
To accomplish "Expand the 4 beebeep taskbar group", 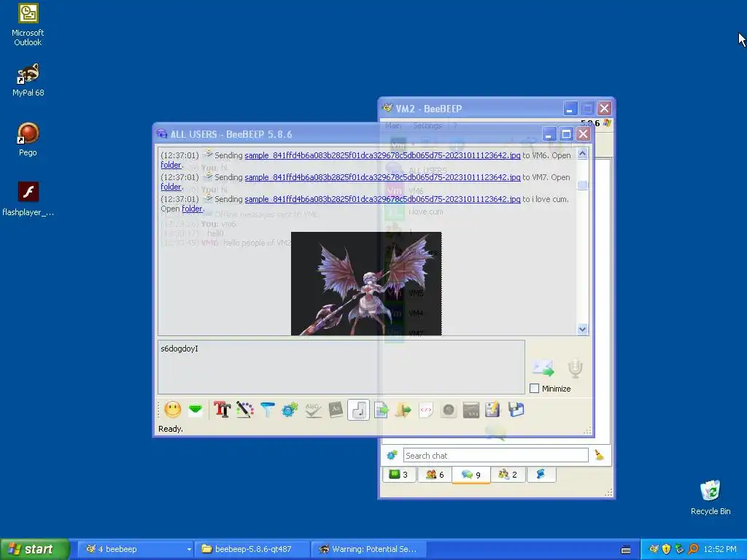I will click(x=135, y=549).
